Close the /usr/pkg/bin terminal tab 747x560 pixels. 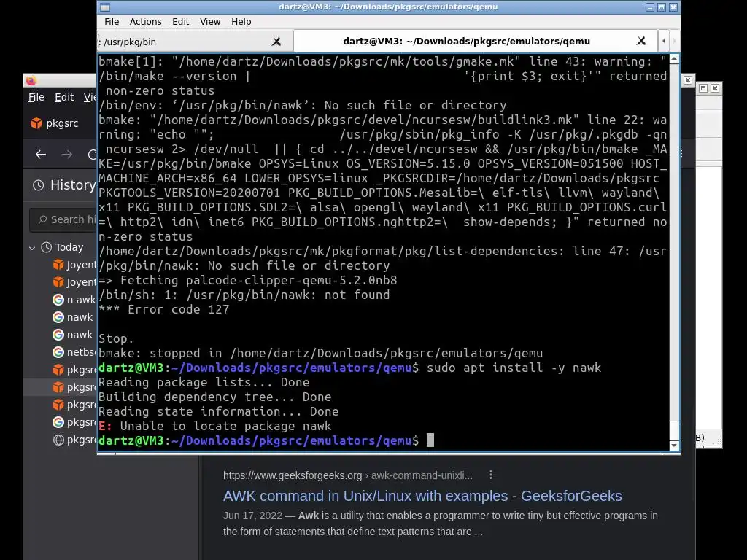click(276, 42)
